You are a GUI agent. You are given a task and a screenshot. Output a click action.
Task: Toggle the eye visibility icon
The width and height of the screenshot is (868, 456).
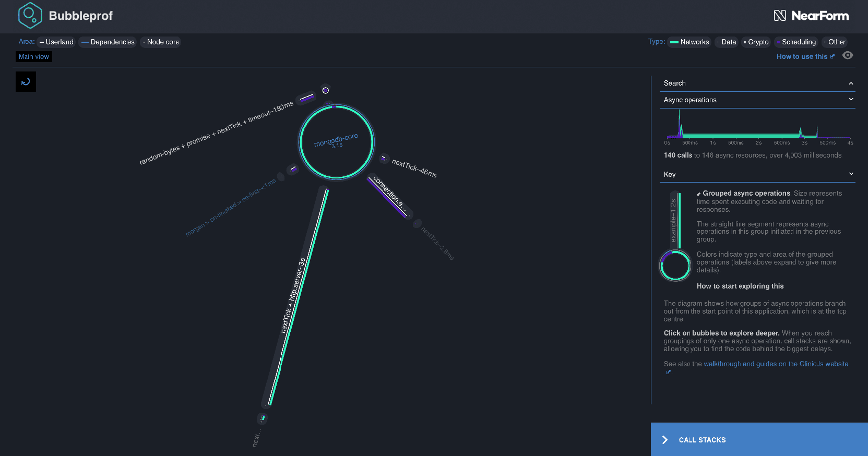click(848, 55)
